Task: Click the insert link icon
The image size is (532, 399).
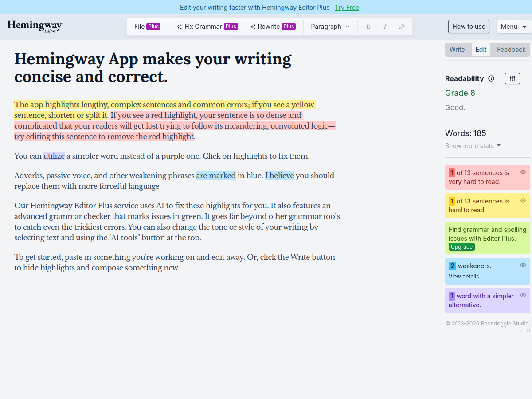Action: (401, 27)
